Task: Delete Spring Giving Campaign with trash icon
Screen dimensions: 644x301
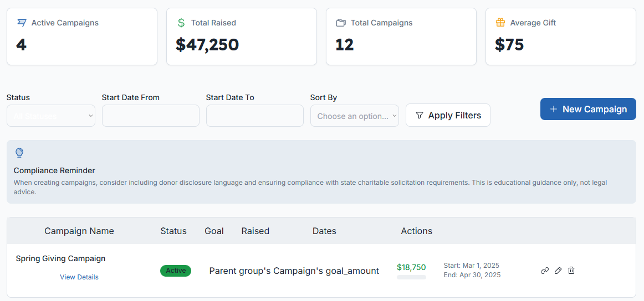Action: (x=571, y=271)
